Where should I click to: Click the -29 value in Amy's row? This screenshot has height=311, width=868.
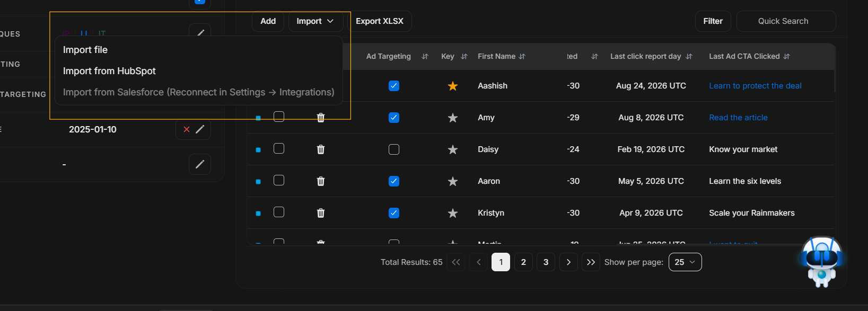point(573,118)
